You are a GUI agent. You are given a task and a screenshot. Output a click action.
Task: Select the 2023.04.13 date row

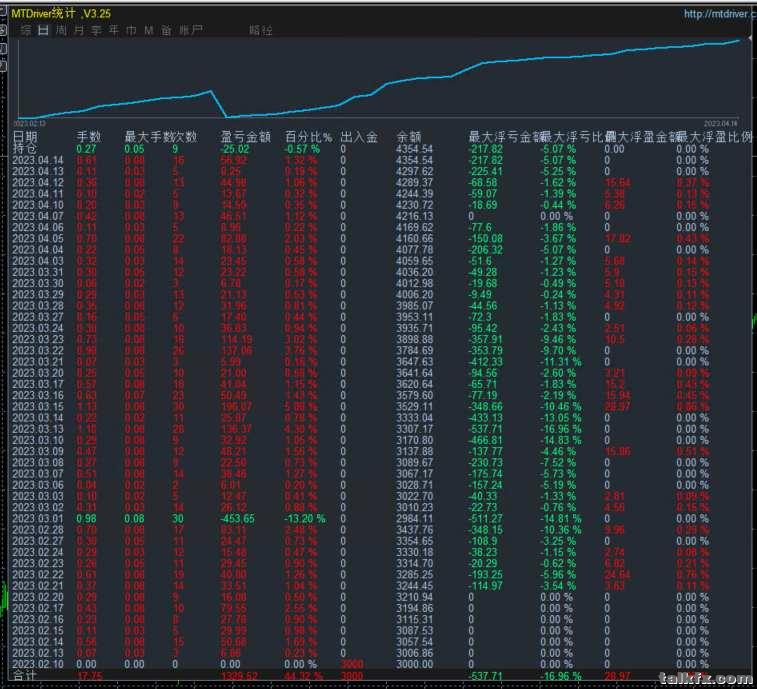click(x=38, y=171)
